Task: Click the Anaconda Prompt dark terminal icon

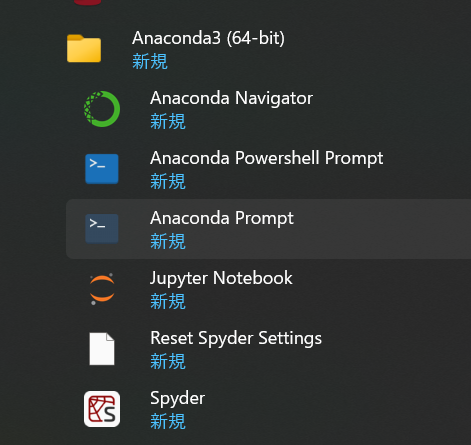Action: coord(102,229)
